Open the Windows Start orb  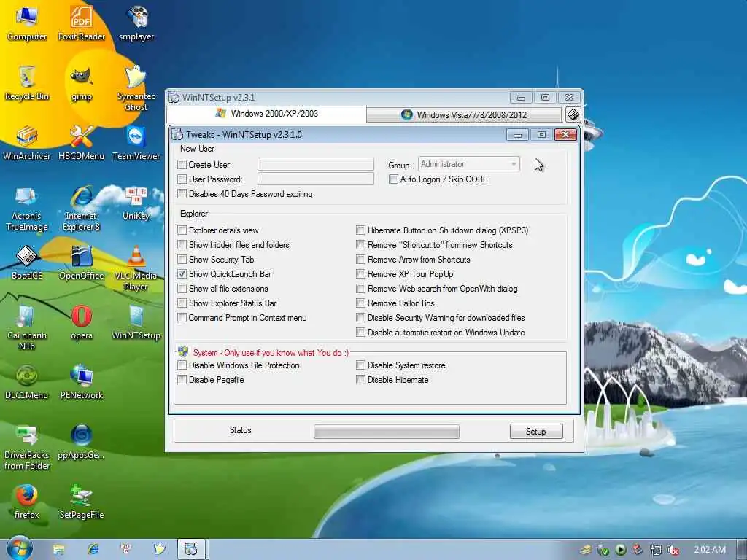click(19, 548)
